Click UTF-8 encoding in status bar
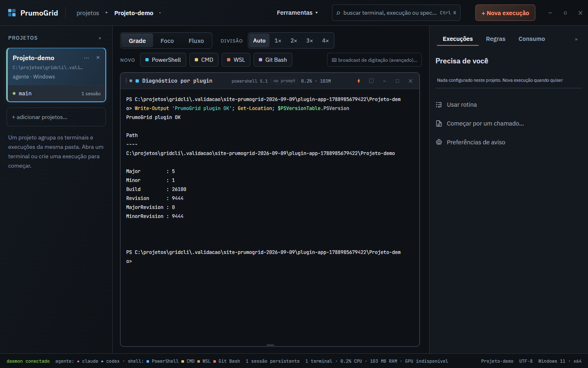This screenshot has width=588, height=368. point(526,361)
